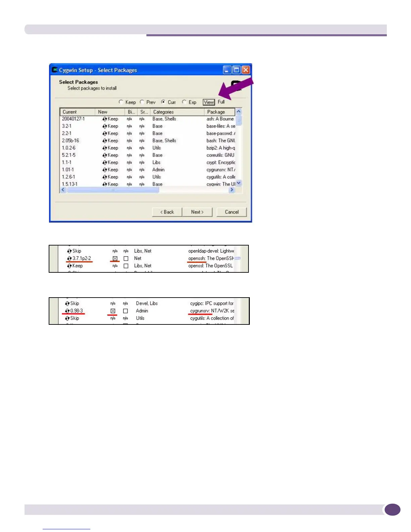Click the package list scroll-up arrow
Image resolution: width=411 pixels, height=532 pixels.
(239, 111)
